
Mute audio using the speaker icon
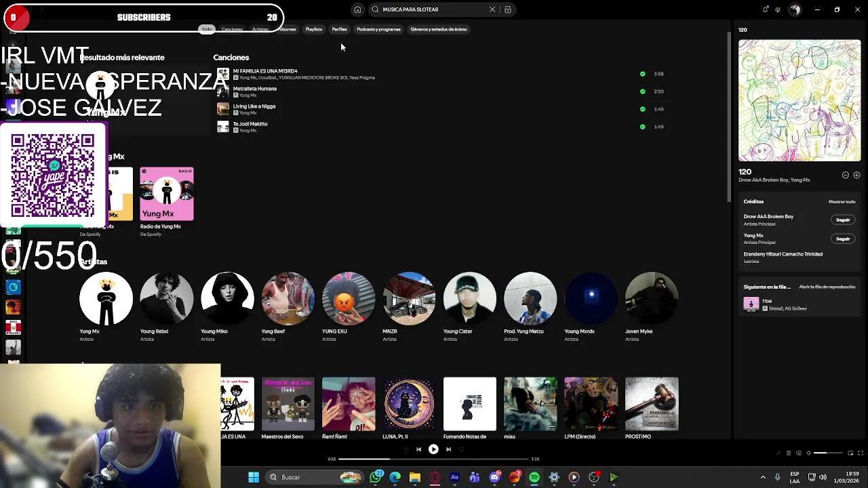[808, 453]
